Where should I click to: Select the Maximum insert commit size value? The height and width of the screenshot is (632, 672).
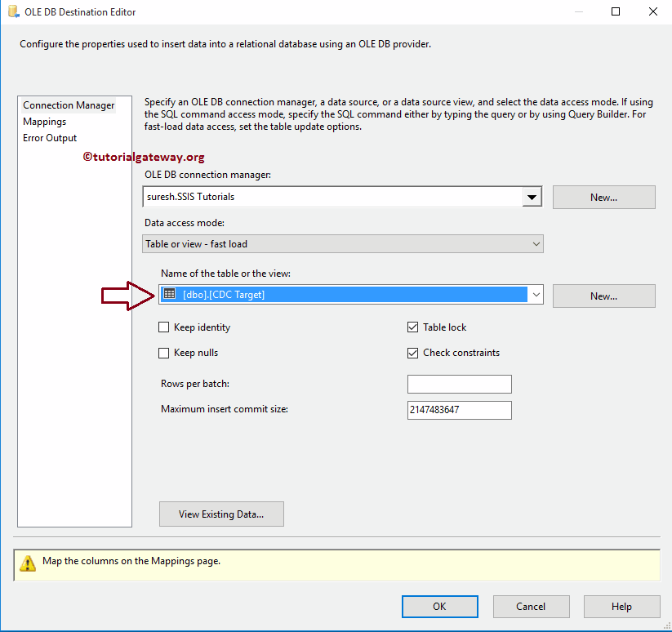click(x=459, y=409)
